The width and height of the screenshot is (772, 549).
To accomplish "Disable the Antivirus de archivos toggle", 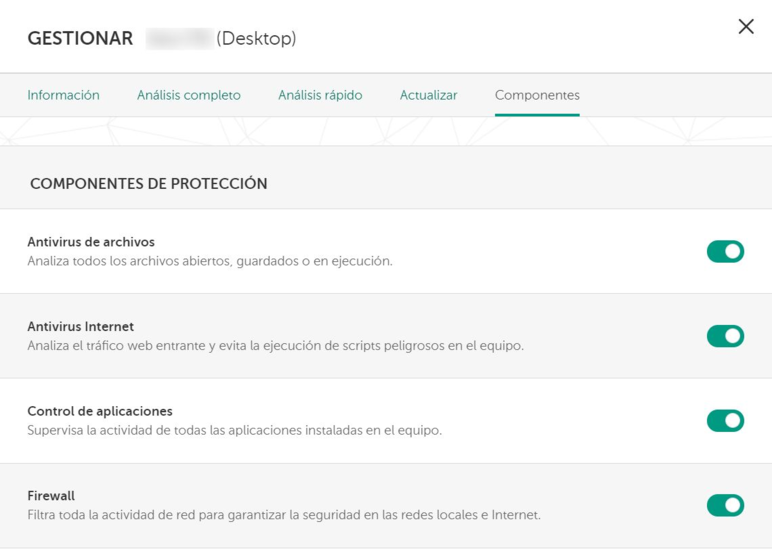I will pyautogui.click(x=725, y=252).
